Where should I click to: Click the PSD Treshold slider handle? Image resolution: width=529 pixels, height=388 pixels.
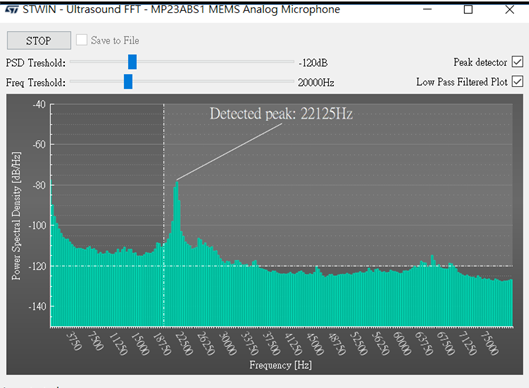click(x=132, y=62)
